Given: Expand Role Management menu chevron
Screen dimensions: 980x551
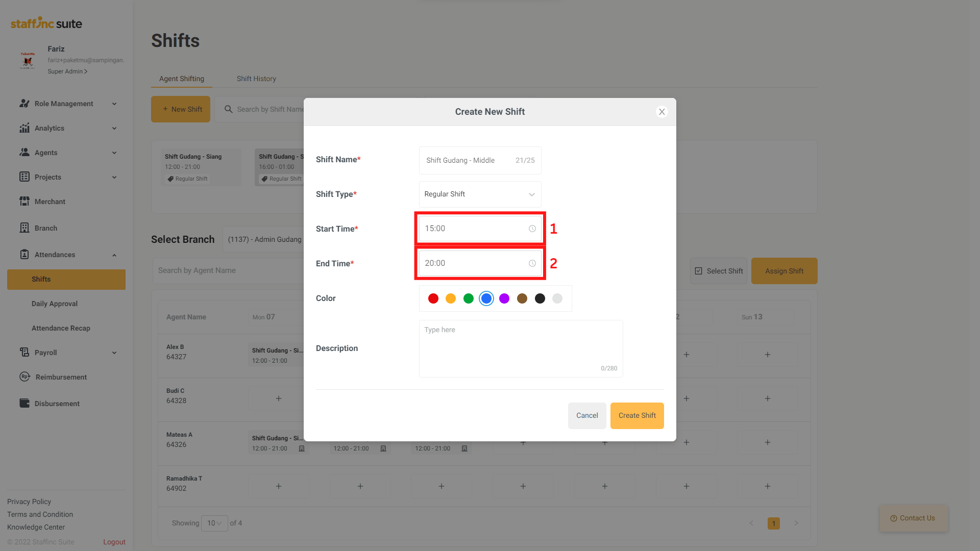Looking at the screenshot, I should [114, 104].
